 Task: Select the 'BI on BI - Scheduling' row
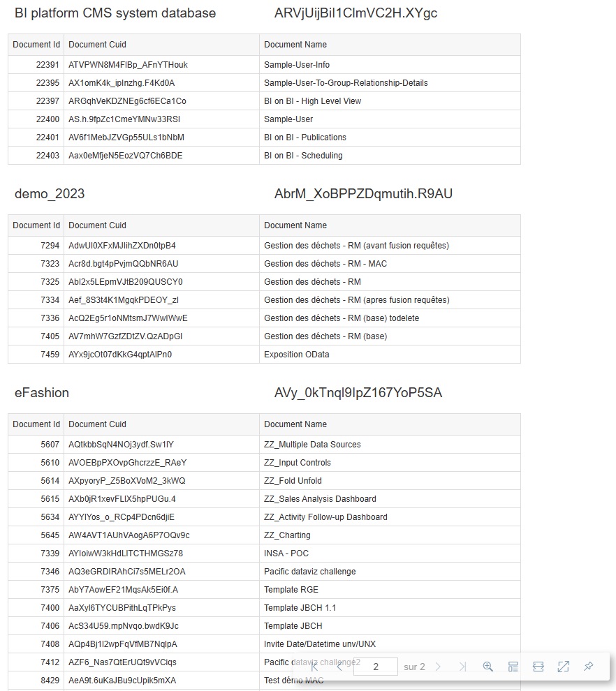303,156
